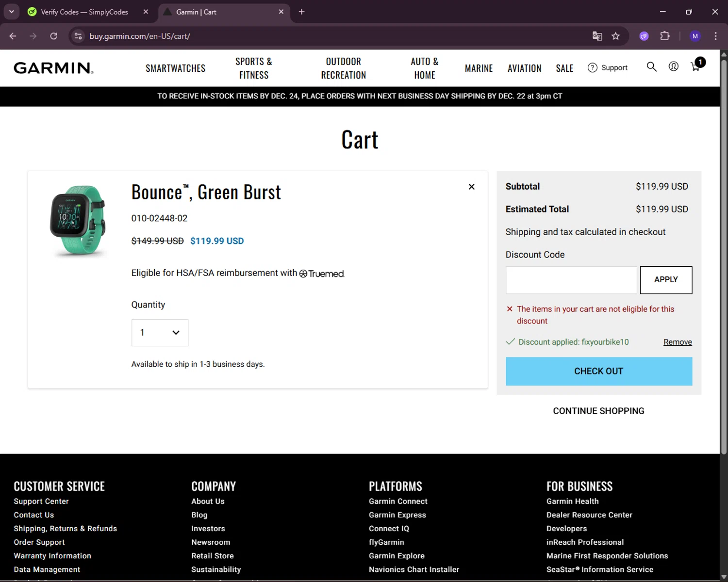Open Contact Us footer link
The width and height of the screenshot is (728, 582).
point(34,515)
